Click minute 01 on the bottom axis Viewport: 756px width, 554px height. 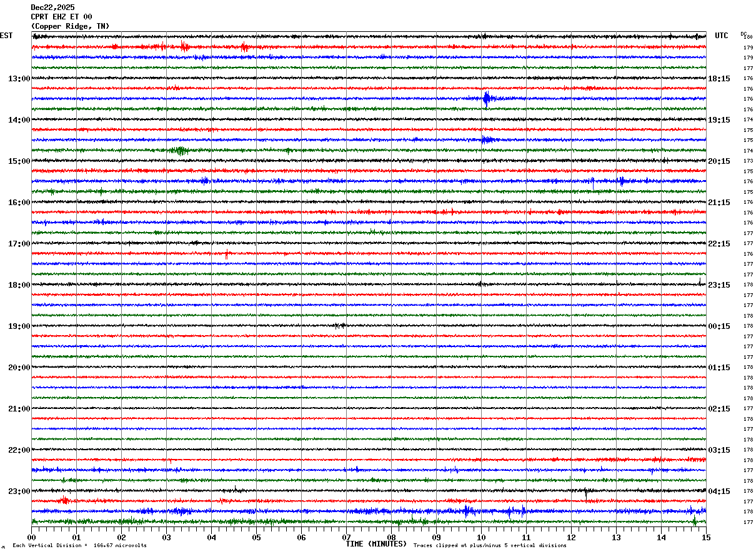76,537
